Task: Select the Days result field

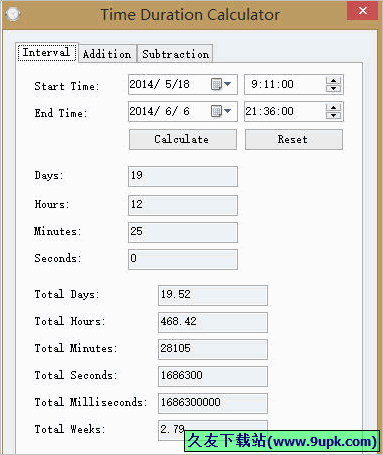Action: (183, 176)
